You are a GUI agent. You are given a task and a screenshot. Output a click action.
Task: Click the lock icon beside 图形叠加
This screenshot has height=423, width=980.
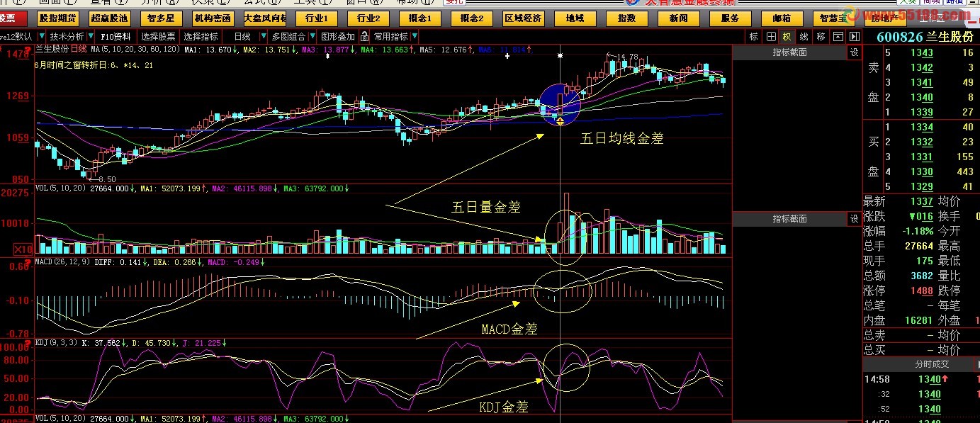pos(364,36)
